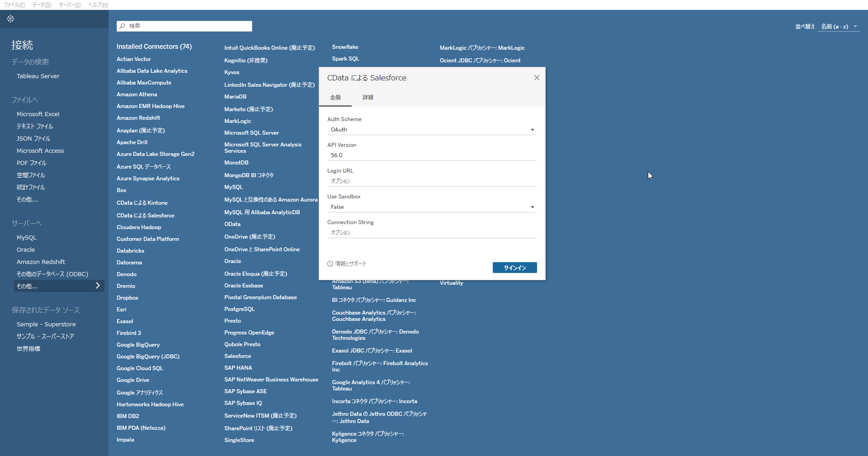Open the Use Sandbox dropdown
The width and height of the screenshot is (868, 456).
[x=432, y=207]
